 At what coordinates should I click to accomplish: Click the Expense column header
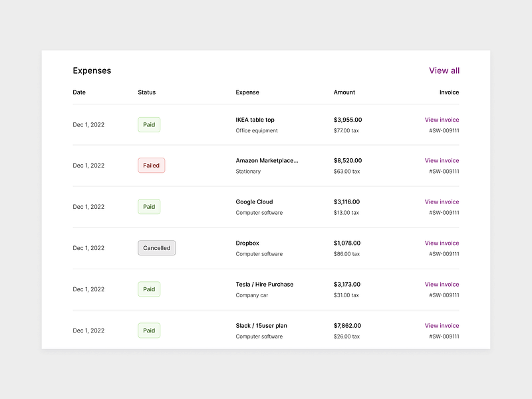247,92
